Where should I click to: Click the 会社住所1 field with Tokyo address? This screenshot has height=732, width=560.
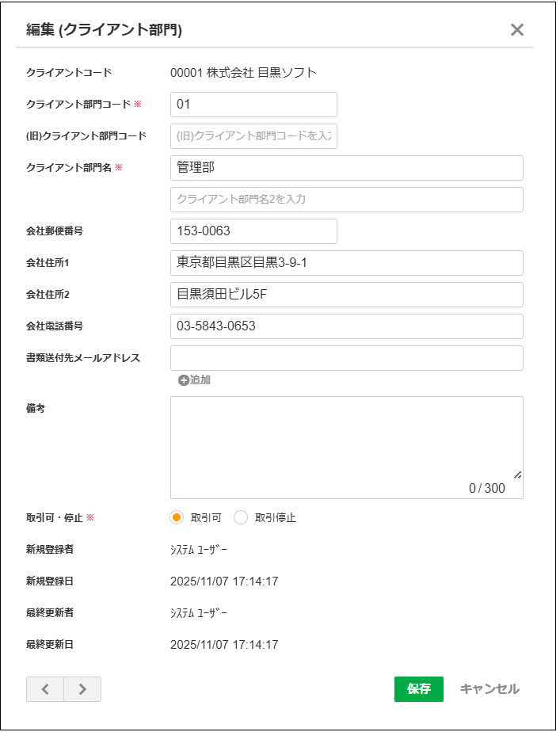point(345,262)
